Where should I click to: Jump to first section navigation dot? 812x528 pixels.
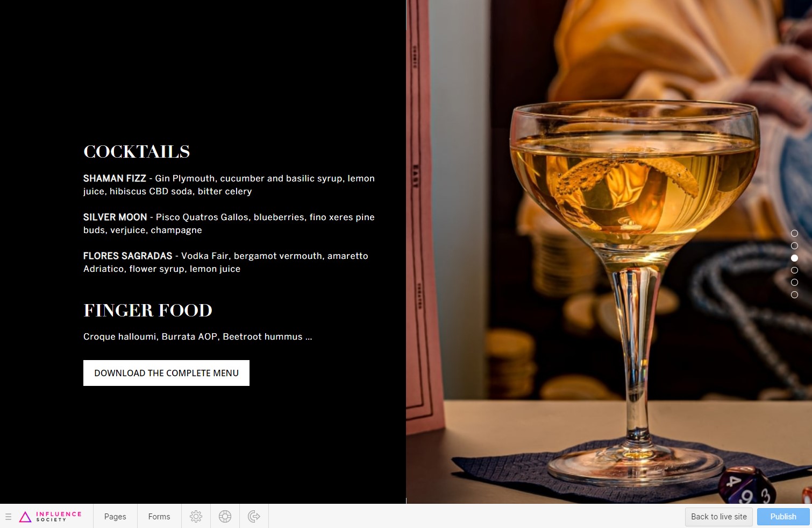point(794,233)
